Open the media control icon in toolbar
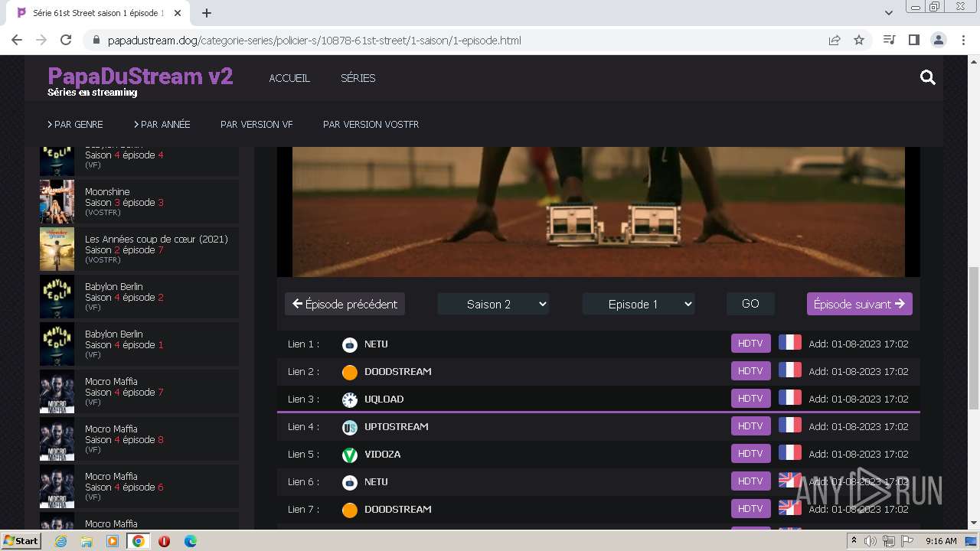 coord(889,40)
